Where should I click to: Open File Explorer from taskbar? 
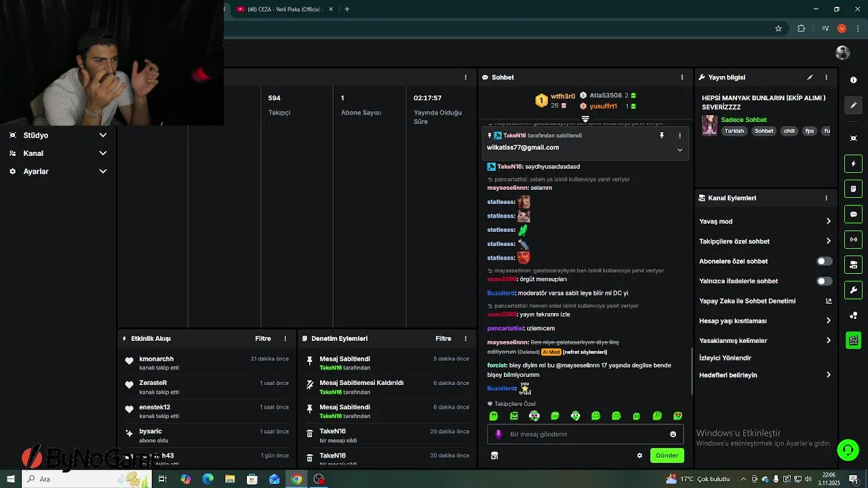tap(230, 479)
